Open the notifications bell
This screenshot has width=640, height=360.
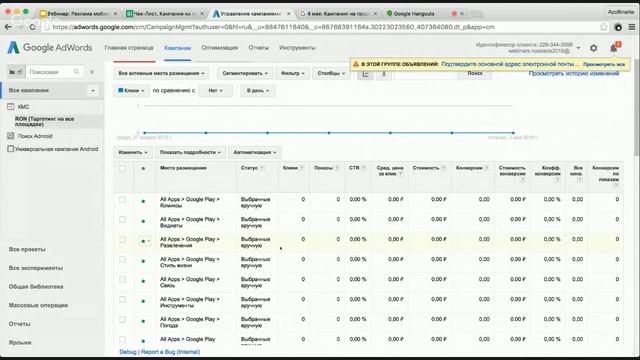coord(614,48)
